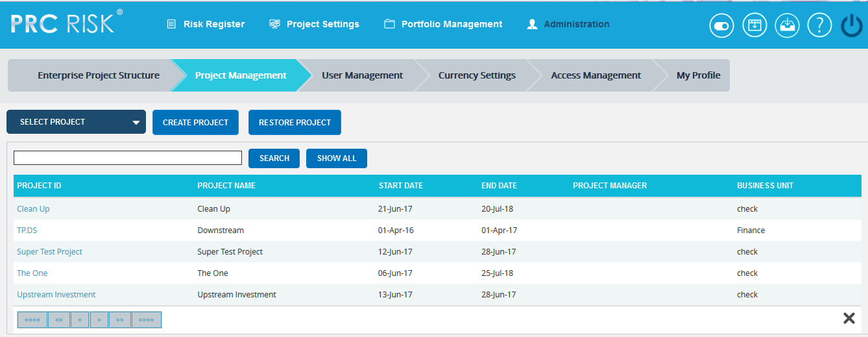Switch to the Currency Settings tab
This screenshot has height=337, width=868.
(477, 75)
